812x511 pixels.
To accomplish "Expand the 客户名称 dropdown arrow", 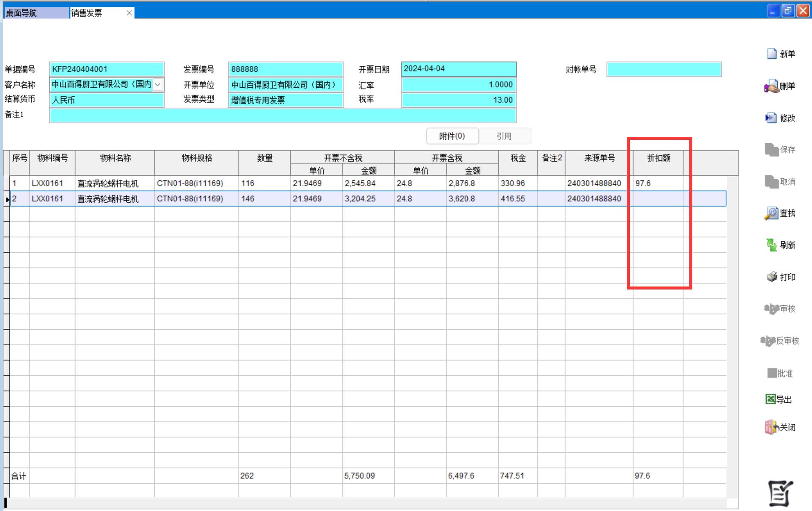I will pos(158,85).
